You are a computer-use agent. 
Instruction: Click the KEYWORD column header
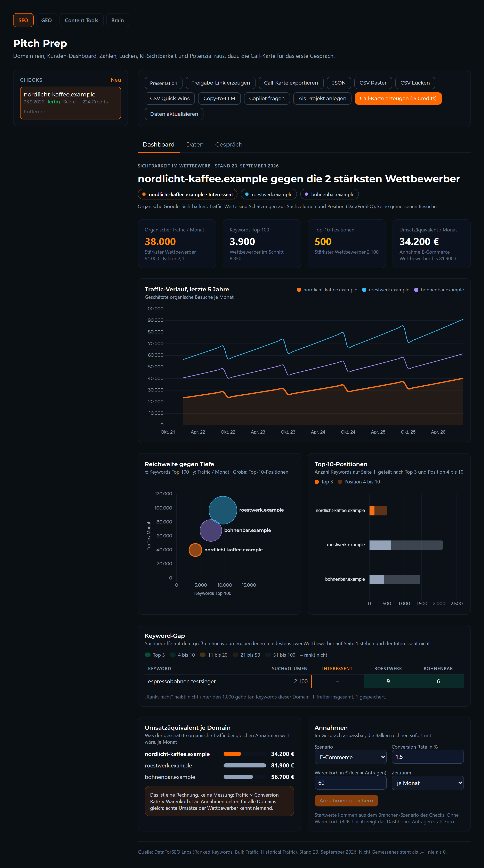tap(160, 669)
